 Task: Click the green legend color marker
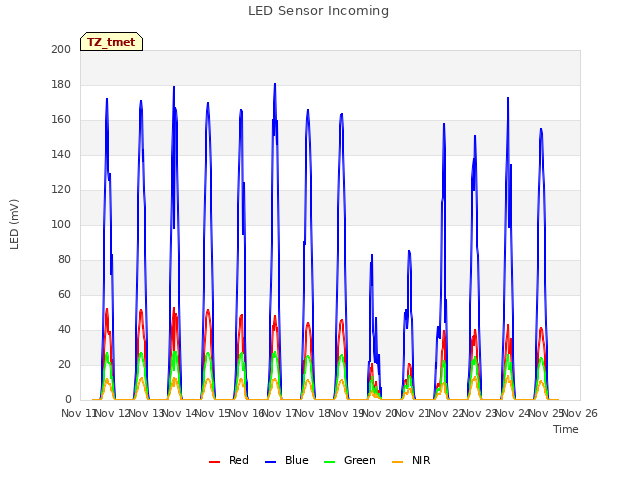click(x=329, y=462)
